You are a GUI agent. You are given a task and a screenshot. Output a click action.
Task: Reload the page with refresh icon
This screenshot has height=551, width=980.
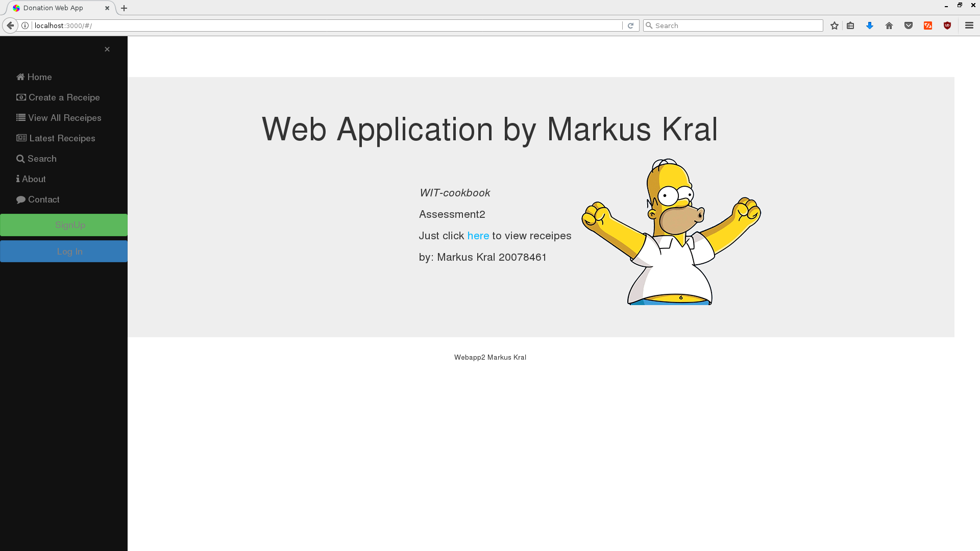coord(631,26)
